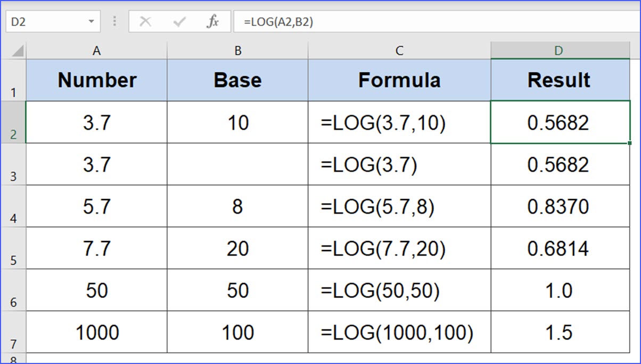Select column A header

pyautogui.click(x=96, y=51)
